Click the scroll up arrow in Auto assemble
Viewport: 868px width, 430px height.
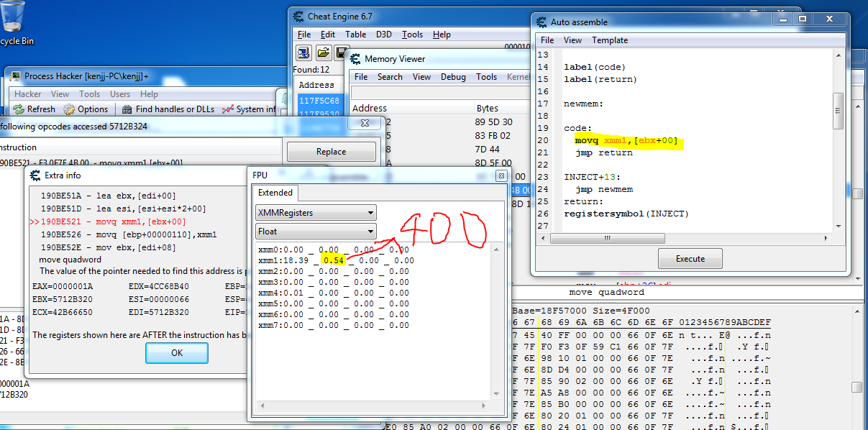pos(838,55)
